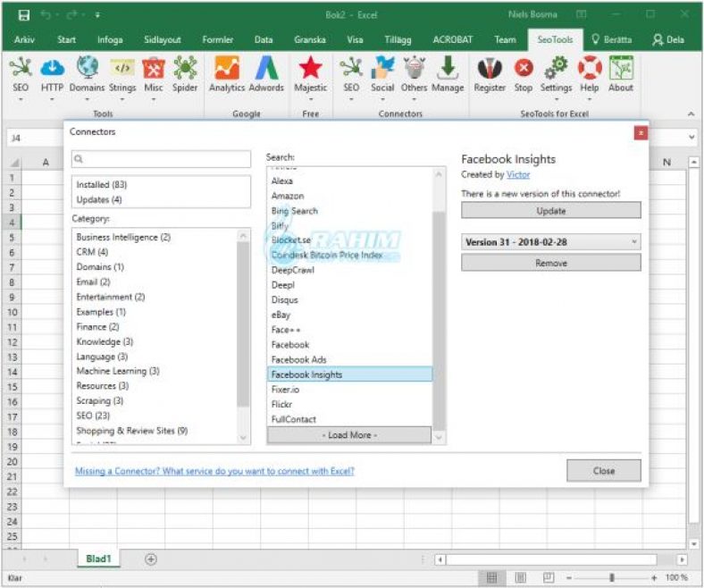Image resolution: width=704 pixels, height=588 pixels.
Task: Select Machine Learning (3) category
Action: tap(118, 371)
